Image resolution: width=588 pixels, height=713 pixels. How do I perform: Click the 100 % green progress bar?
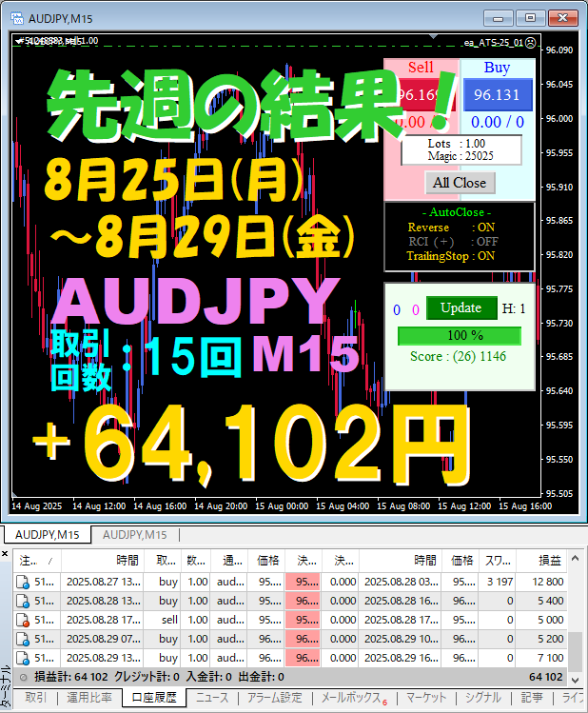pyautogui.click(x=460, y=336)
